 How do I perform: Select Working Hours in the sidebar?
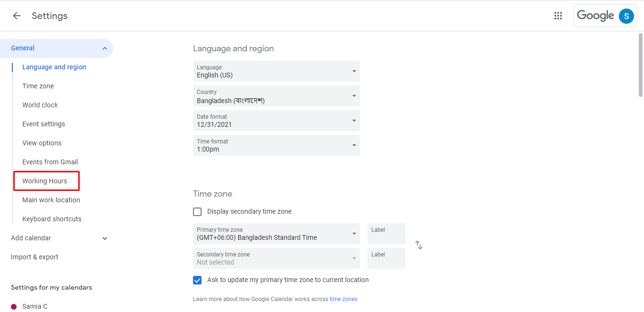click(46, 180)
